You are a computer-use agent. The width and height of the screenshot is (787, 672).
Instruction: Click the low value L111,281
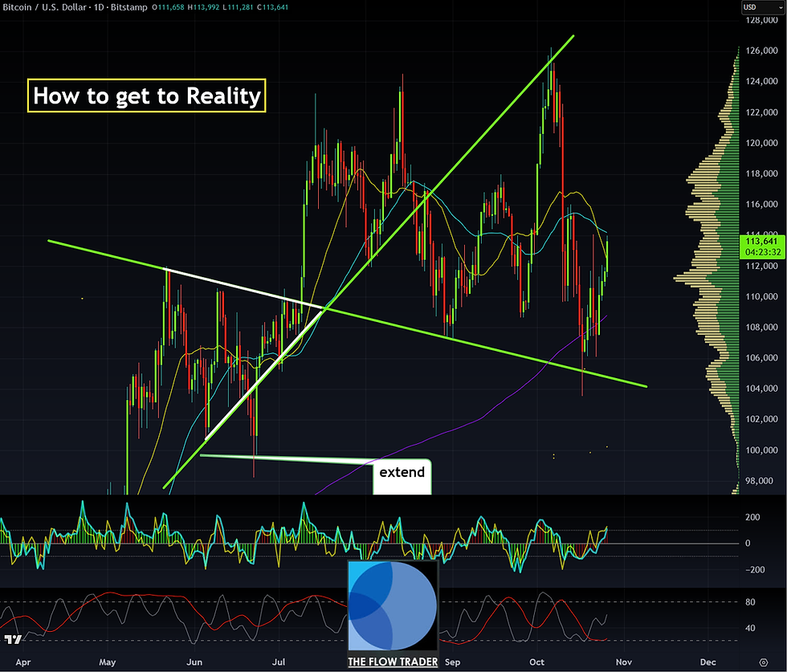(x=238, y=7)
